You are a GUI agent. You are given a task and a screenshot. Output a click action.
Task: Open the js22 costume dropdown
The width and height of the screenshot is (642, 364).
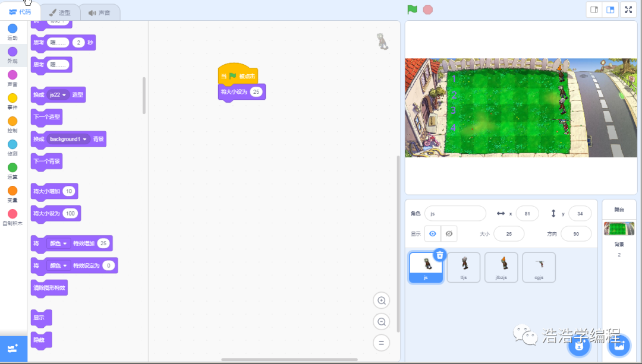(58, 94)
